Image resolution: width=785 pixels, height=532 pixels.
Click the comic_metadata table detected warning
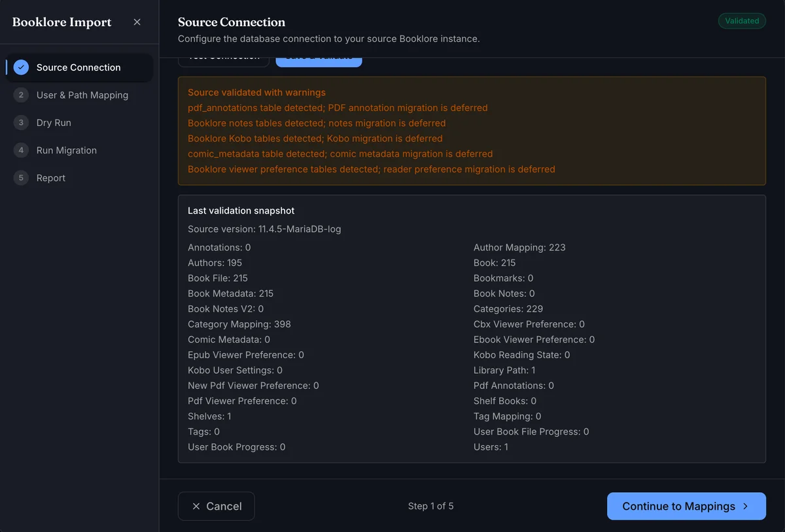coord(340,154)
